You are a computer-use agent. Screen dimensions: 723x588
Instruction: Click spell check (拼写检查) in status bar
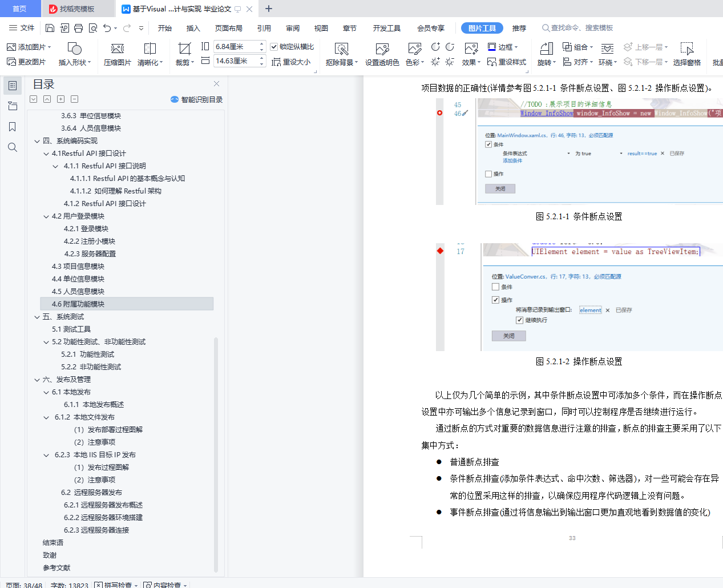point(116,585)
